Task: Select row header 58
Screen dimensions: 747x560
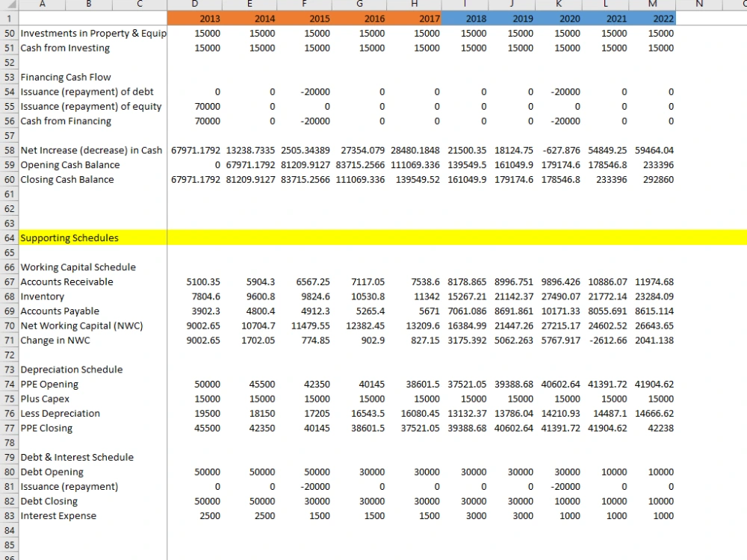Action: (10, 150)
